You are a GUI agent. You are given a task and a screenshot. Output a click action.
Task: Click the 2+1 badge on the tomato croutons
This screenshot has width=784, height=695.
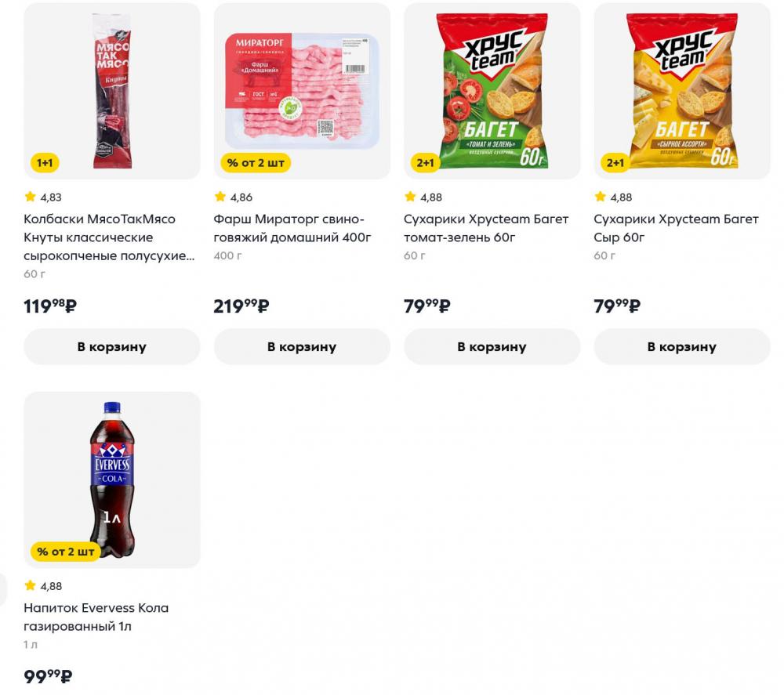pyautogui.click(x=423, y=163)
